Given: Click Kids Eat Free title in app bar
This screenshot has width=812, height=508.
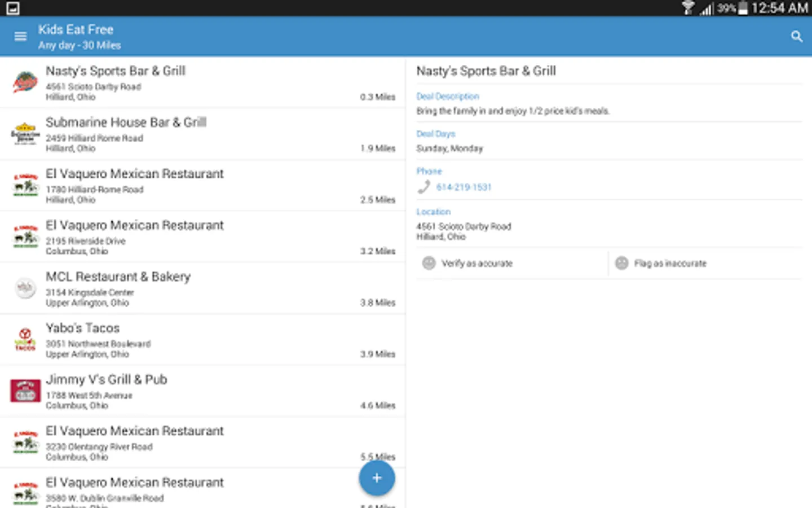Looking at the screenshot, I should 76,29.
